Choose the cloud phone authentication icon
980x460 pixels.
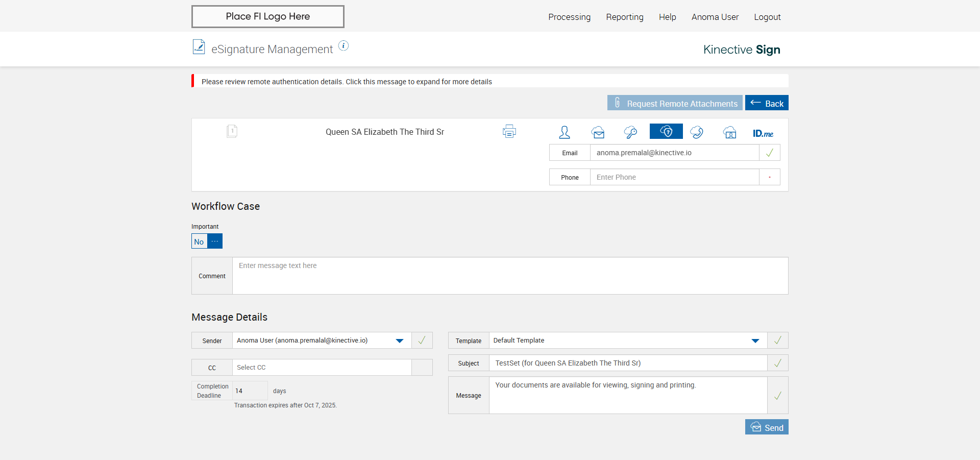697,132
